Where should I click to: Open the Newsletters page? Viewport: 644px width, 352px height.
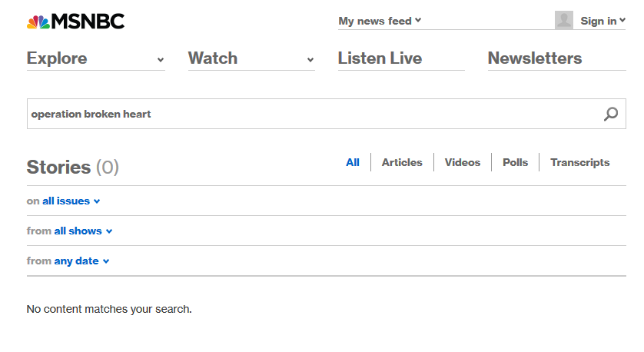click(535, 58)
